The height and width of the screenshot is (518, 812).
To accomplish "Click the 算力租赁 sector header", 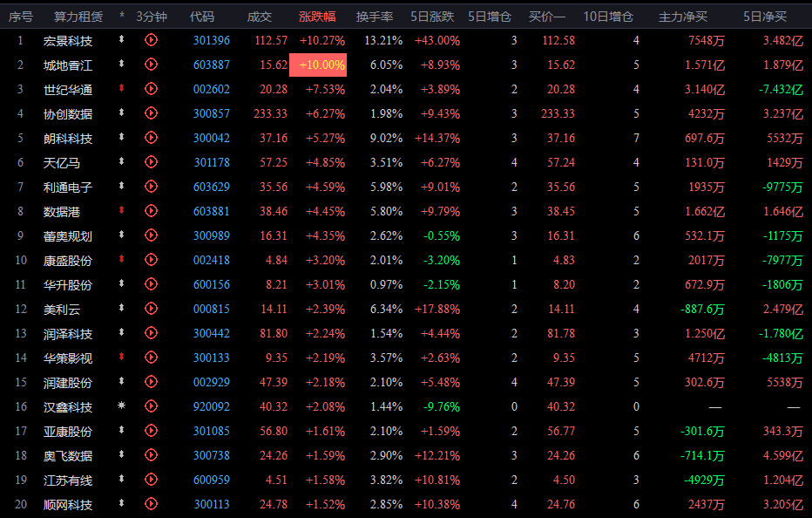I will [x=78, y=17].
